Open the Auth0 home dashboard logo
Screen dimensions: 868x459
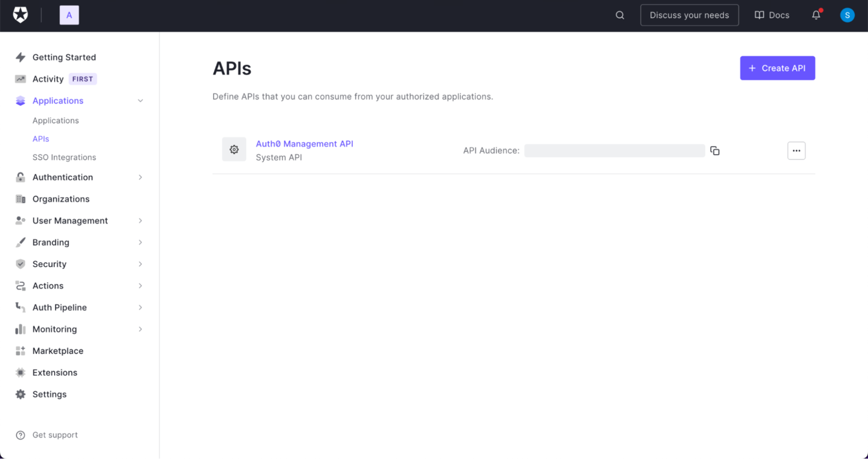pyautogui.click(x=20, y=15)
